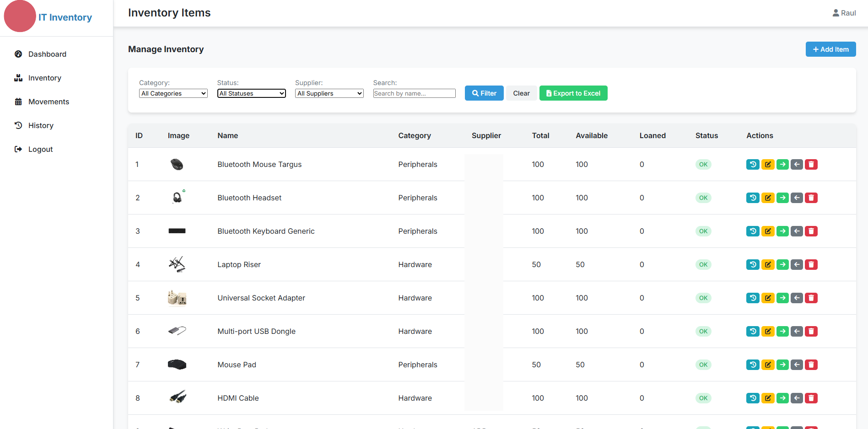The image size is (868, 429).
Task: Click gray return arrow for Laptop Riser
Action: tap(797, 264)
